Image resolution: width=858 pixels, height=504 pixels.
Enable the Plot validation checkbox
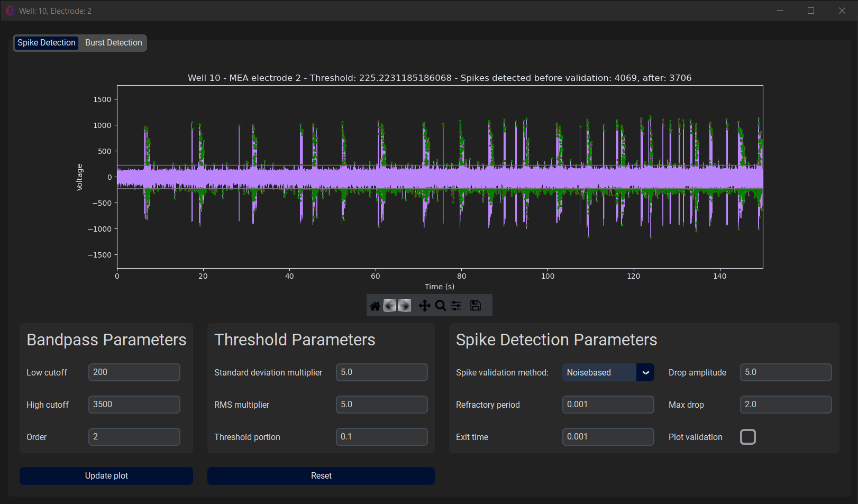[x=747, y=437]
